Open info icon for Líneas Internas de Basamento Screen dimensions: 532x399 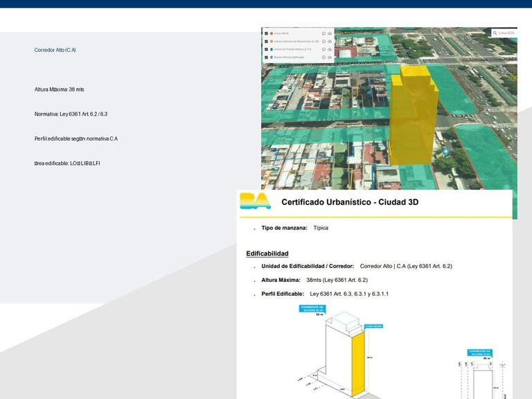(x=323, y=41)
